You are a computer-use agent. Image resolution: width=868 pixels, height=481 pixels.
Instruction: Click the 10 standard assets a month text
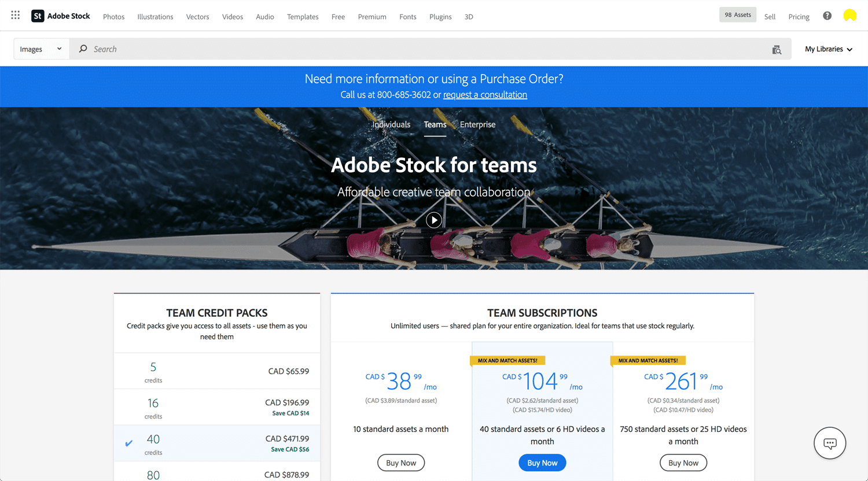[x=401, y=429]
